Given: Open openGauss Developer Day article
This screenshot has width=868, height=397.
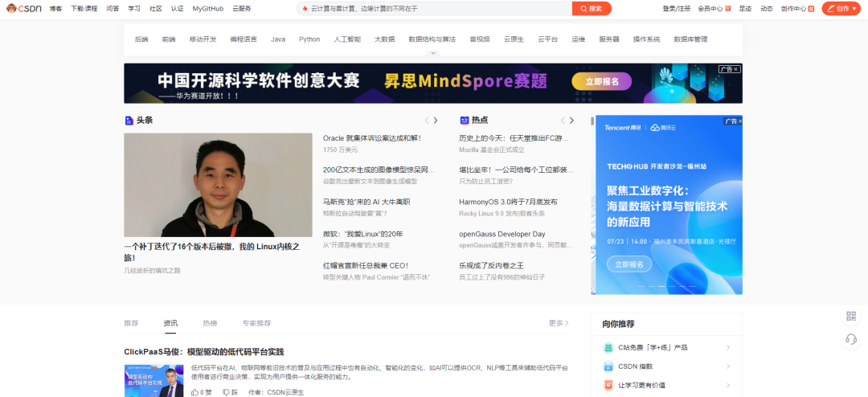Looking at the screenshot, I should pyautogui.click(x=502, y=234).
